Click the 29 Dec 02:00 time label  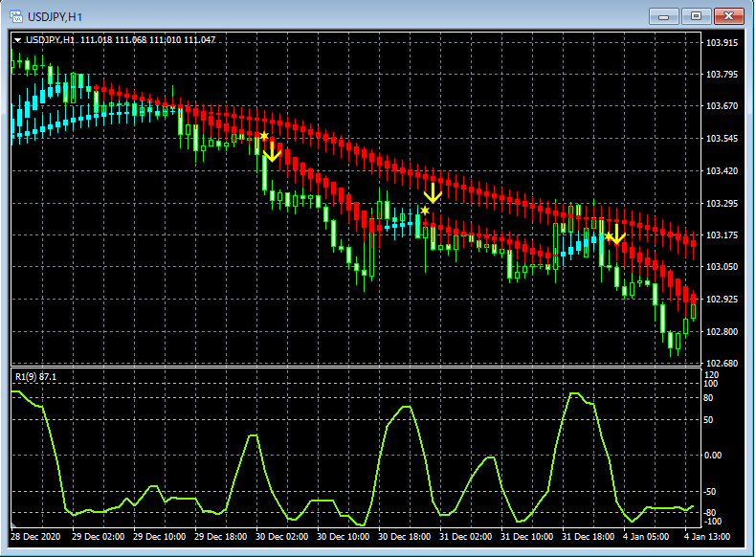click(x=98, y=537)
